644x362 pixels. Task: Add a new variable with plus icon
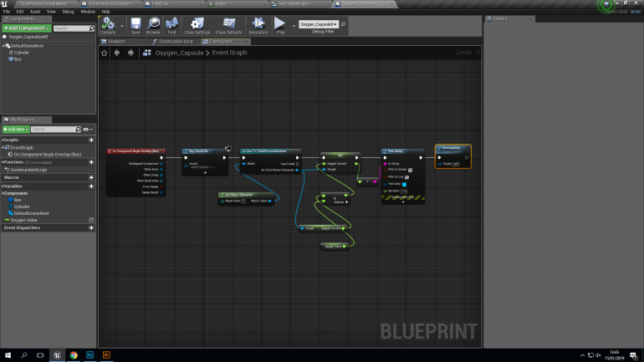tap(91, 186)
